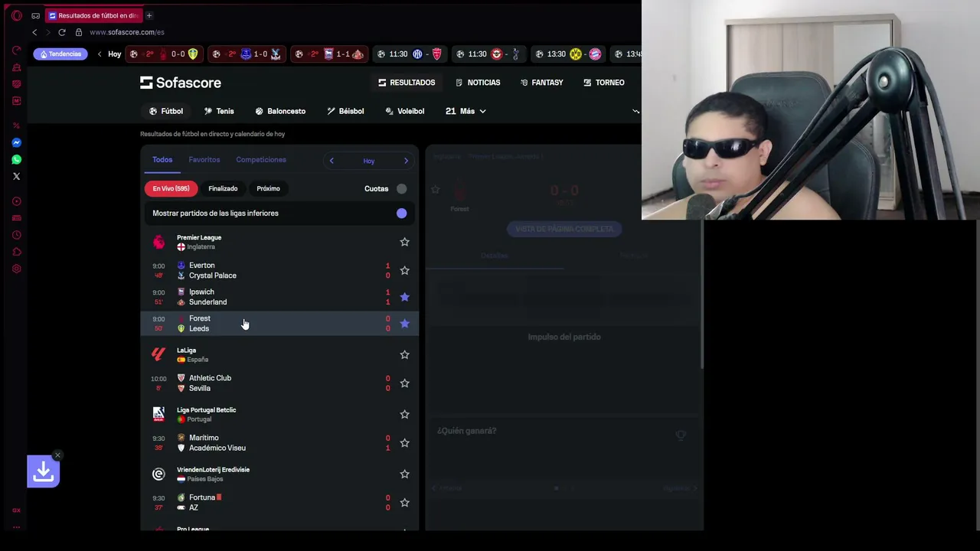Select the Sofascore browser tab

pyautogui.click(x=92, y=15)
